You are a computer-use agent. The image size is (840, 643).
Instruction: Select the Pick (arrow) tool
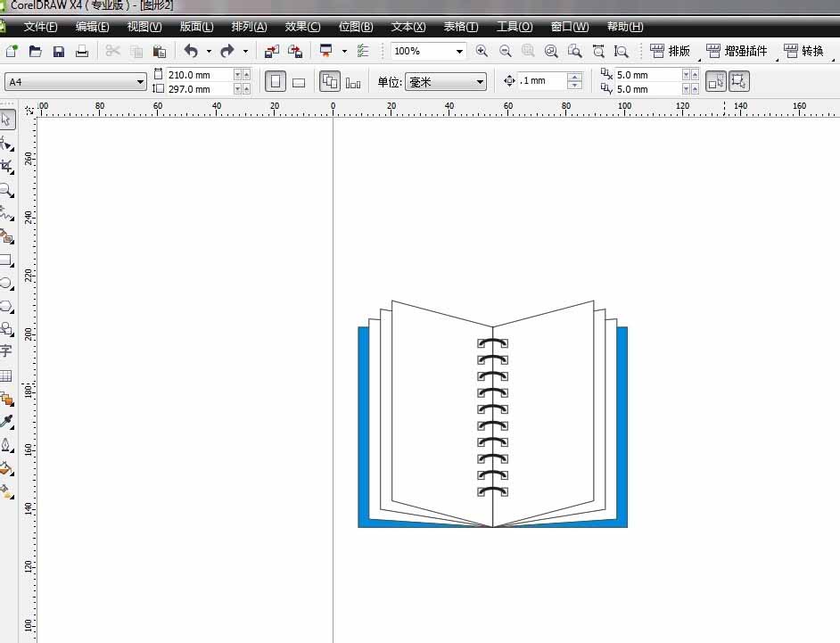coord(7,119)
